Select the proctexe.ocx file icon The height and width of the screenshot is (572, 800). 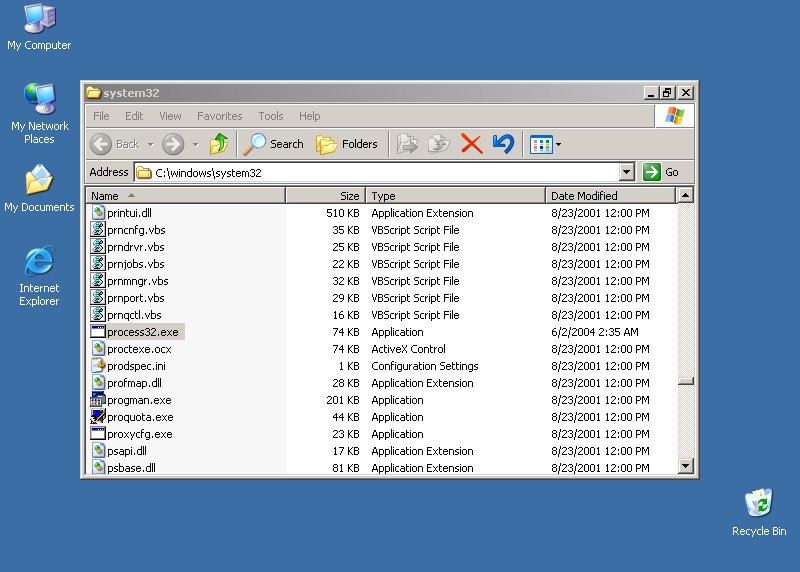(x=98, y=349)
